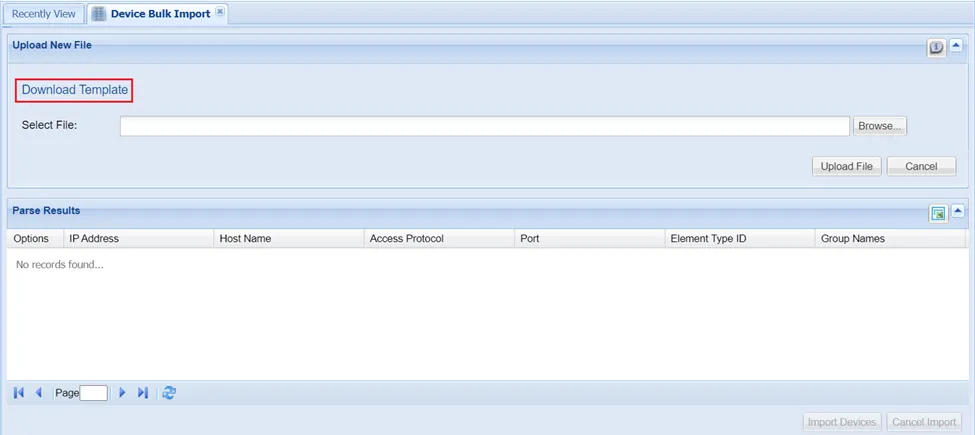Sort by IP Address column header
The height and width of the screenshot is (435, 975).
tap(138, 239)
